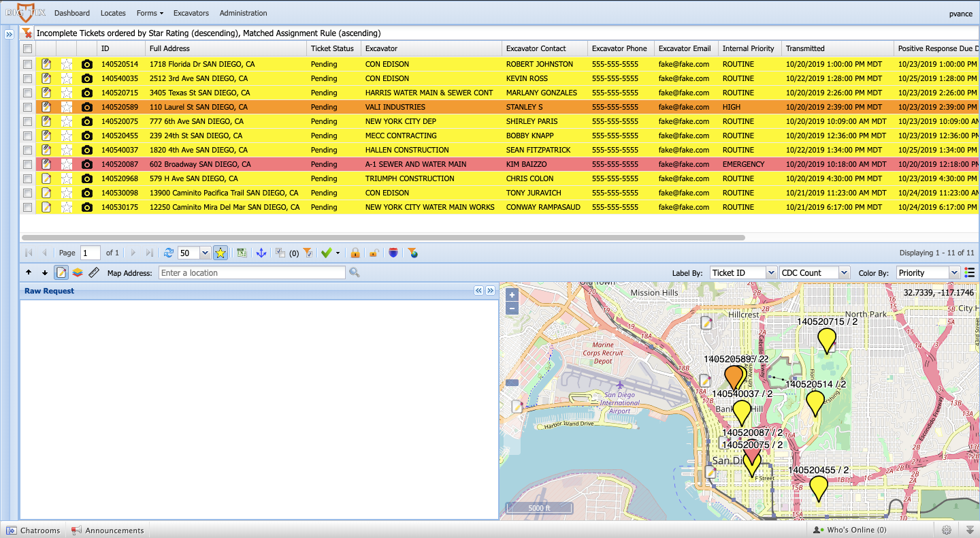Image resolution: width=980 pixels, height=538 pixels.
Task: Click the map address search magnifier
Action: 354,272
